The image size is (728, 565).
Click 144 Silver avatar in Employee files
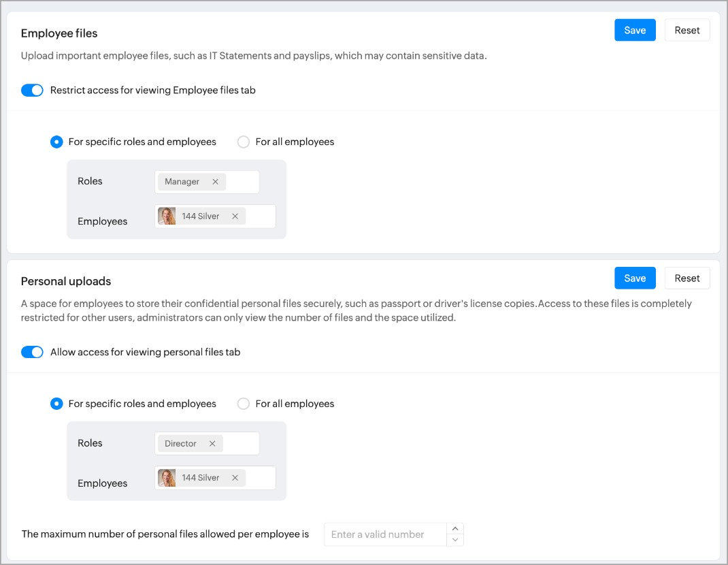[167, 216]
